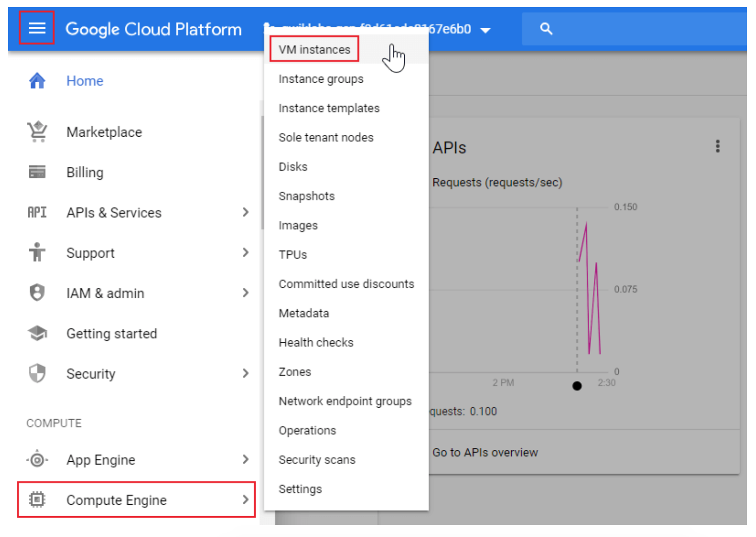Click the black chart time marker dot
Viewport: 756px width, 537px height.
click(x=577, y=386)
